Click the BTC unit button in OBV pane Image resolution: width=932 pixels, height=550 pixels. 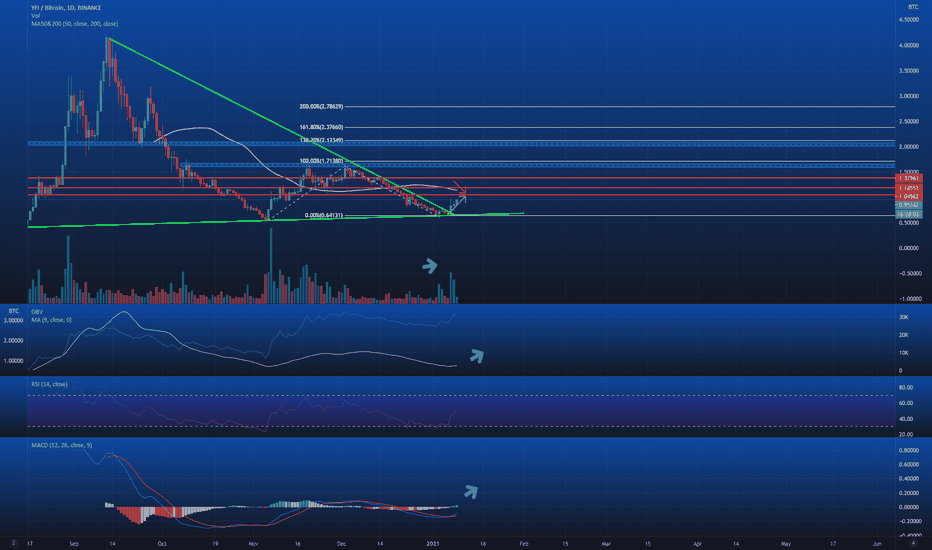(14, 311)
